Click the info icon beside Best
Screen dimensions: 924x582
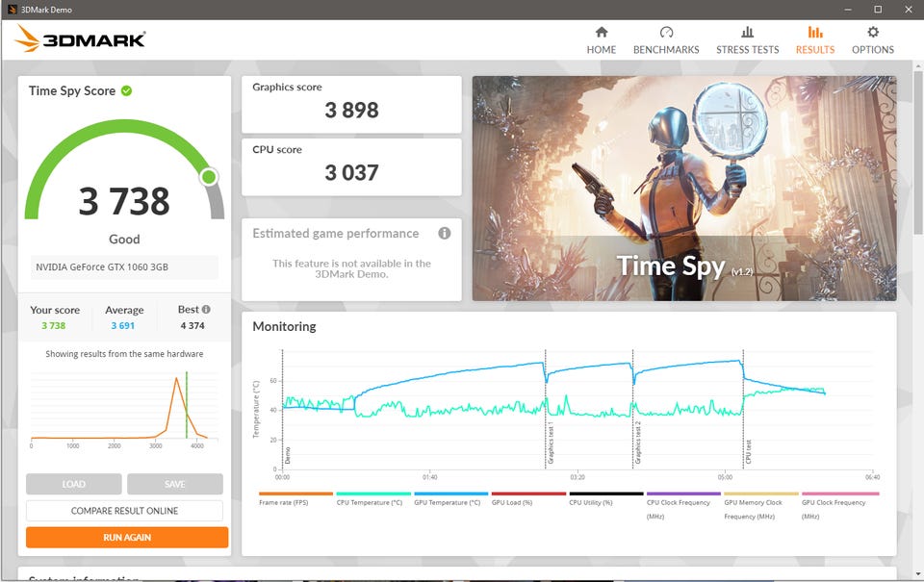click(206, 309)
